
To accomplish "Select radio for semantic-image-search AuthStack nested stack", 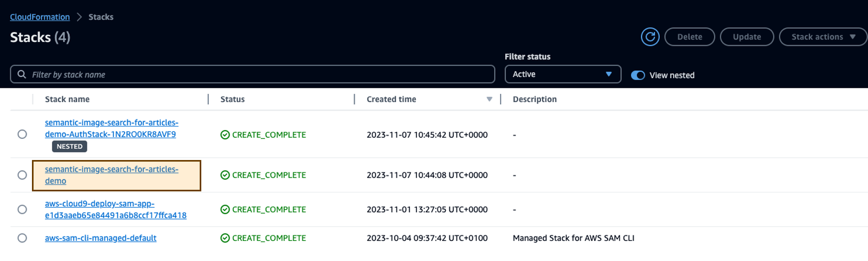I will click(22, 134).
